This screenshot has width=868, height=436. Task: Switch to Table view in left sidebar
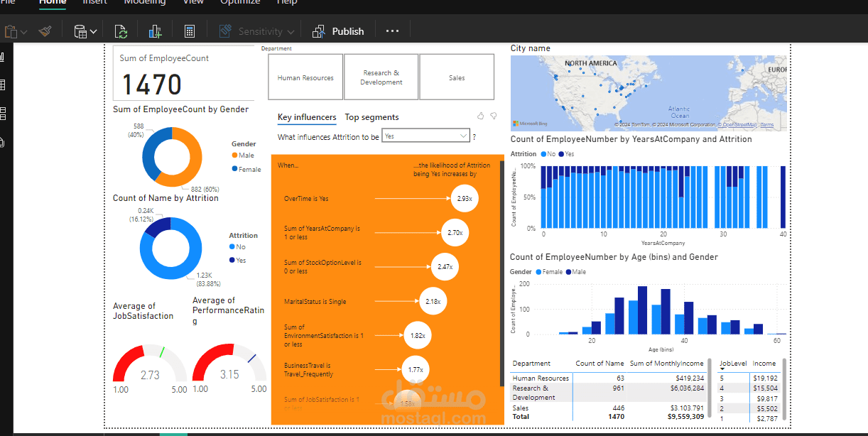point(2,85)
